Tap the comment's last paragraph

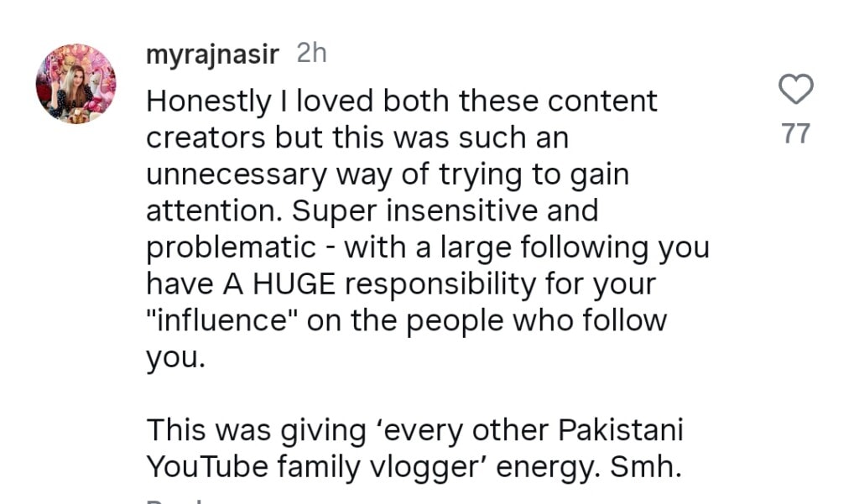pos(414,447)
